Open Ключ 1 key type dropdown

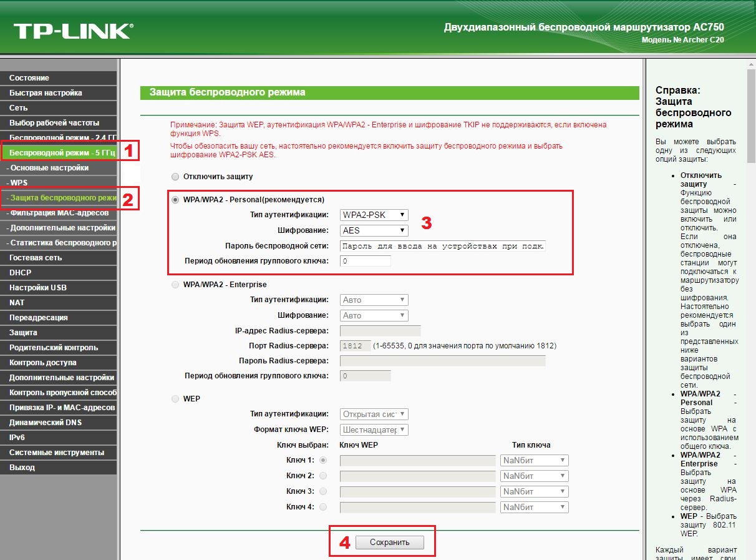point(535,460)
